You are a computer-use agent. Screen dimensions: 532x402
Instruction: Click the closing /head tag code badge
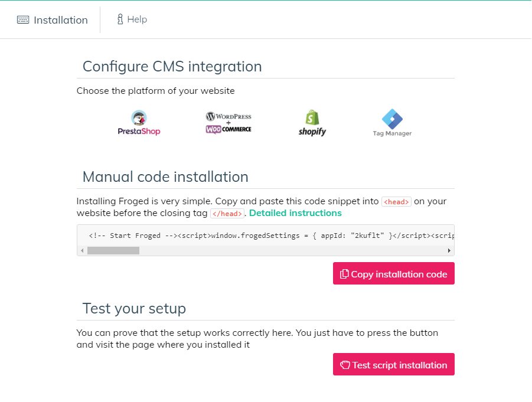coord(227,213)
